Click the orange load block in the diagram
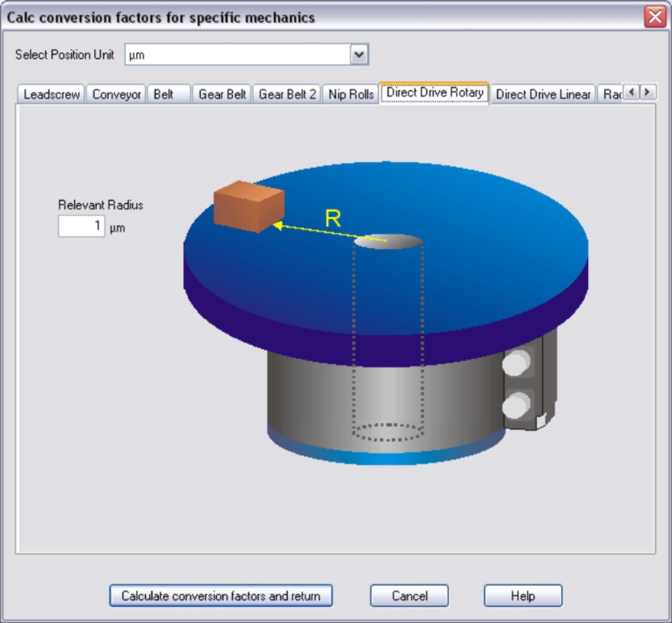672x623 pixels. coord(249,206)
